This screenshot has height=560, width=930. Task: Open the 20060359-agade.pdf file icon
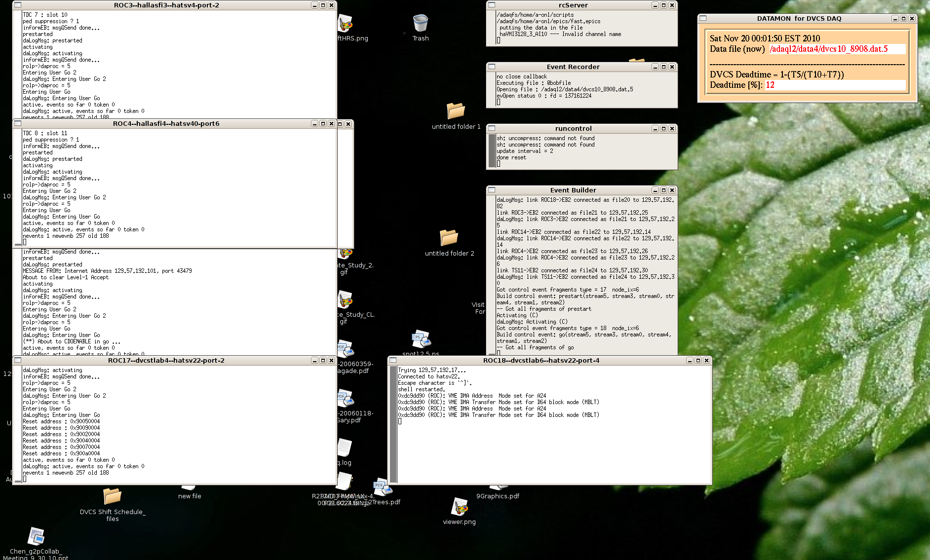pyautogui.click(x=346, y=349)
